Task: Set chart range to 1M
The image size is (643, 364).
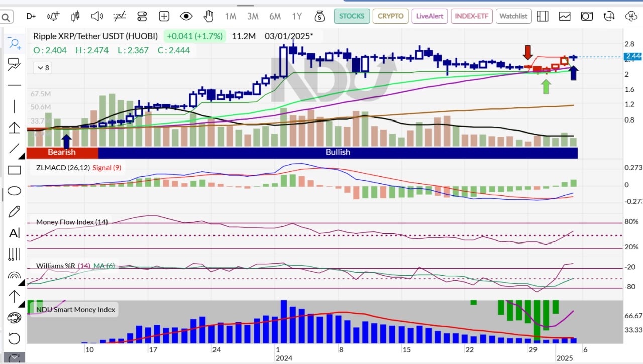Action: pyautogui.click(x=231, y=16)
